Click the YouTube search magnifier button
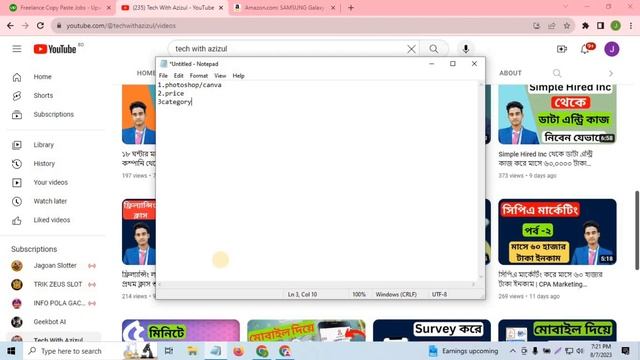This screenshot has height=360, width=640. point(433,49)
